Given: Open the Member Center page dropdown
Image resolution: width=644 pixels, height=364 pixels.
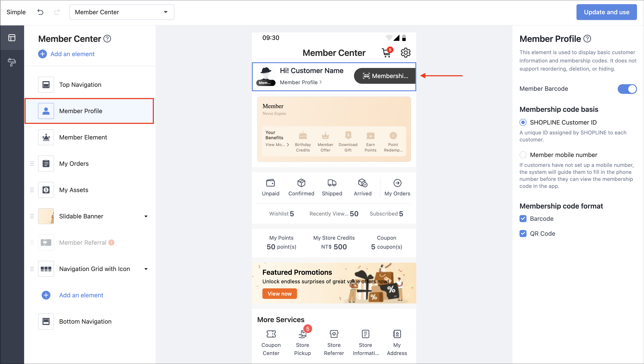Looking at the screenshot, I should coord(122,12).
